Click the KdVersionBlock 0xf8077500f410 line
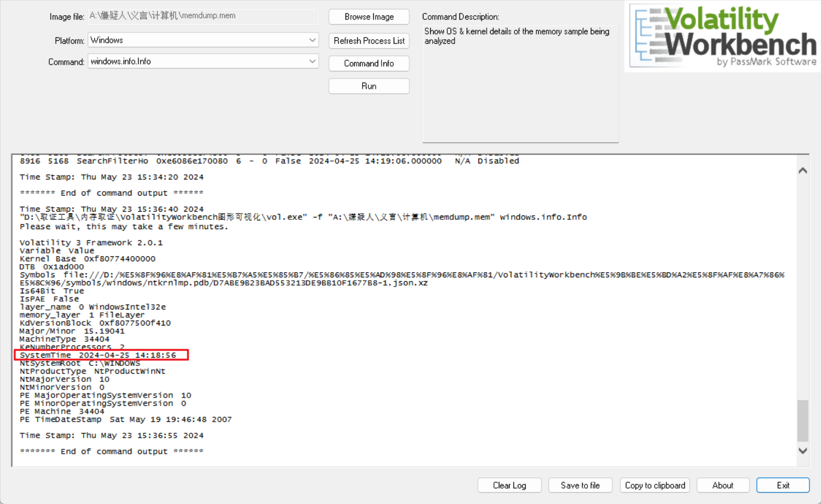This screenshot has width=821, height=504. 95,323
